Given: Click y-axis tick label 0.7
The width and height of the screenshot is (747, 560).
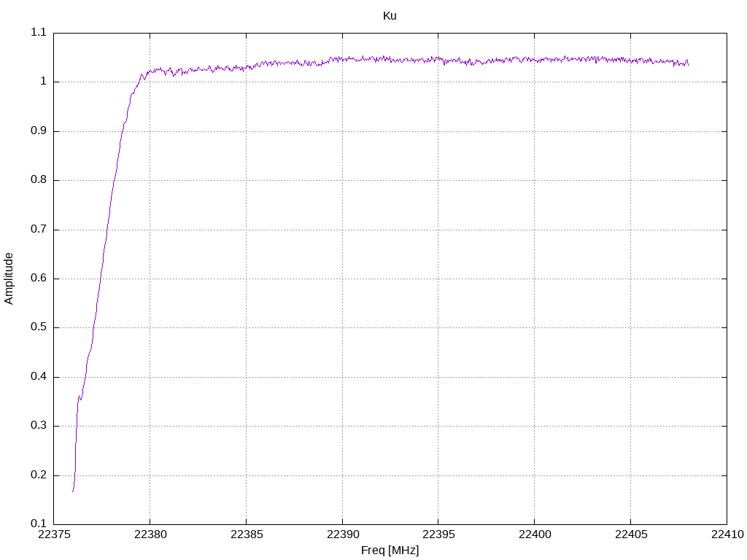Looking at the screenshot, I should [x=39, y=229].
